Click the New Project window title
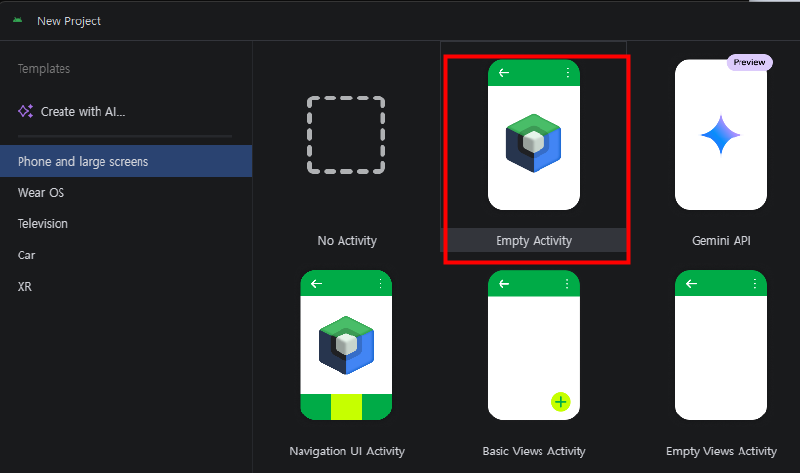The height and width of the screenshot is (473, 800). [69, 21]
